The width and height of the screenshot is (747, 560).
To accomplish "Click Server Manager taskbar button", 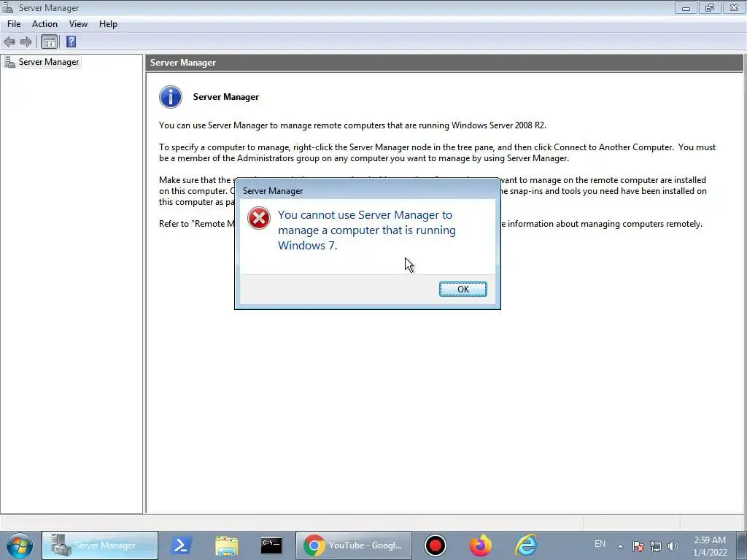I will (99, 545).
